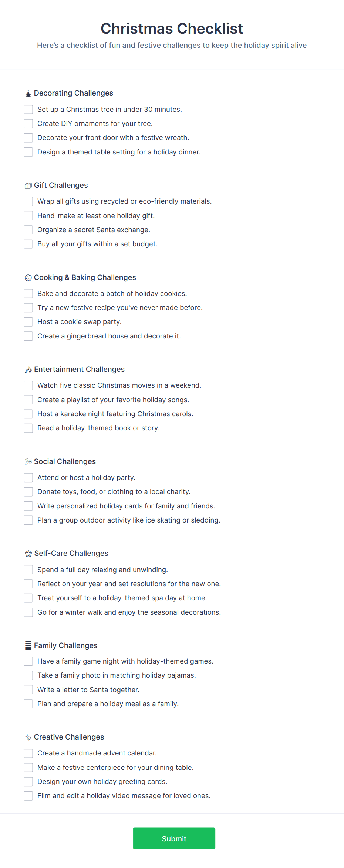Click the cookie icon beside Cooking & Baking Challenges
Viewport: 344px width, 868px height.
point(28,277)
